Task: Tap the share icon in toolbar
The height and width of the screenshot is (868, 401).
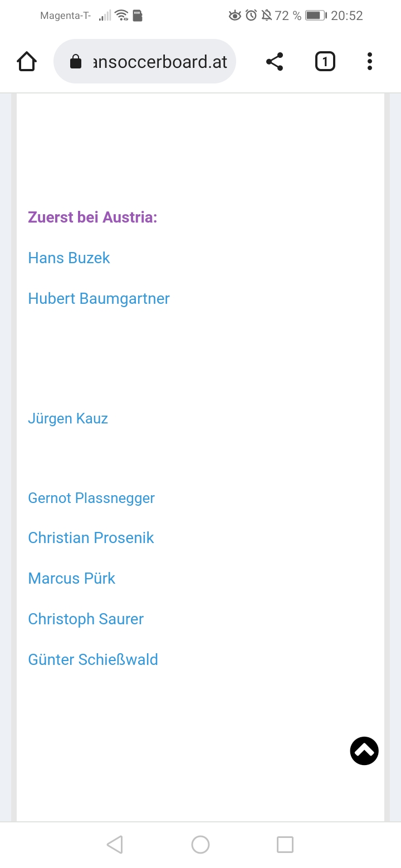Action: tap(275, 61)
